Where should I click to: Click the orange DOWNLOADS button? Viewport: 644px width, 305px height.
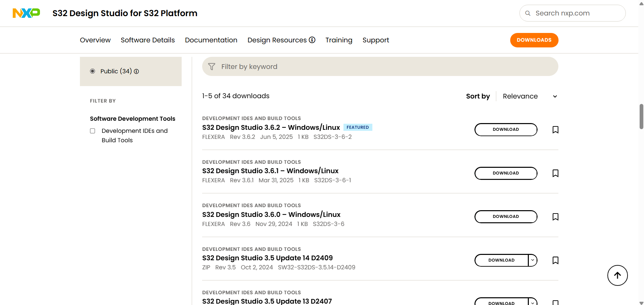[x=534, y=40]
